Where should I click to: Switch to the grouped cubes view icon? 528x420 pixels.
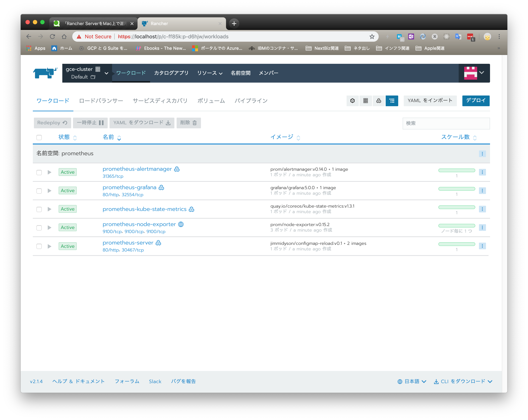pos(379,101)
